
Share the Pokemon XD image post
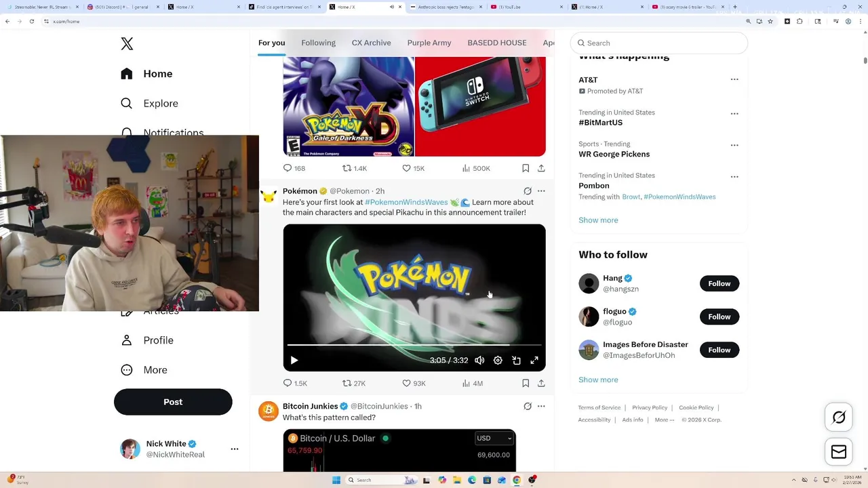(541, 168)
